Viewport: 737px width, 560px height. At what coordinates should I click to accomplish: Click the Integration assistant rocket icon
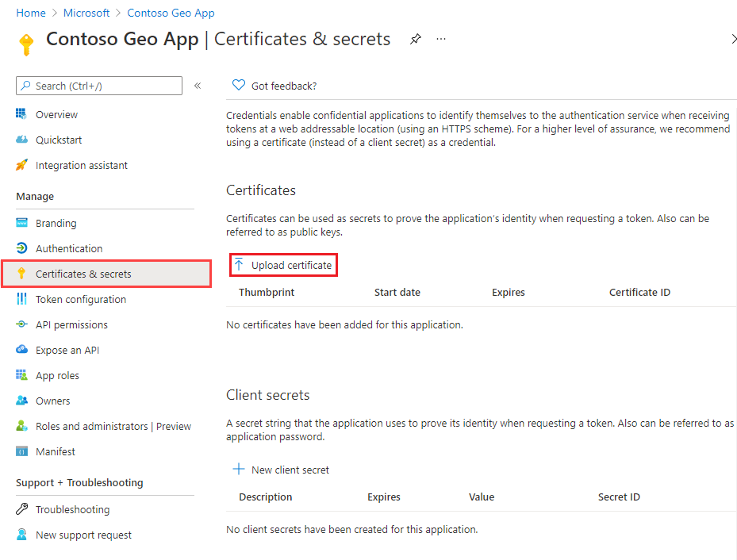coord(21,165)
